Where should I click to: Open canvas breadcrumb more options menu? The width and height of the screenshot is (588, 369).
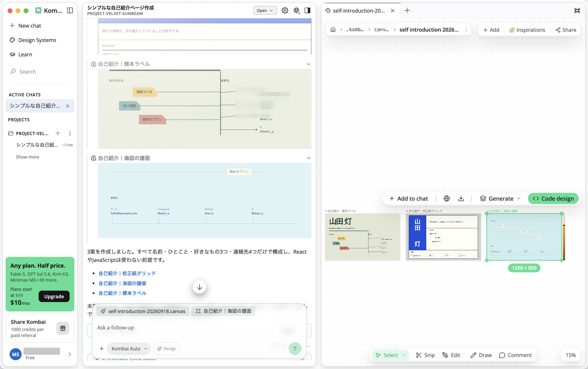pyautogui.click(x=466, y=30)
